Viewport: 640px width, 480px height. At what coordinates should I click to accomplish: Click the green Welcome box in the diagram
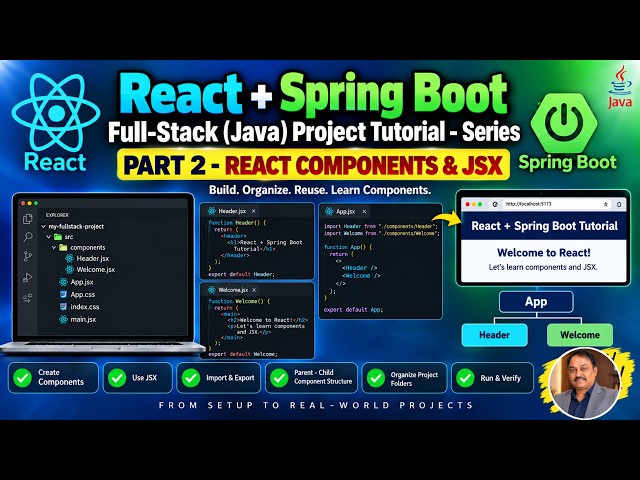point(580,335)
